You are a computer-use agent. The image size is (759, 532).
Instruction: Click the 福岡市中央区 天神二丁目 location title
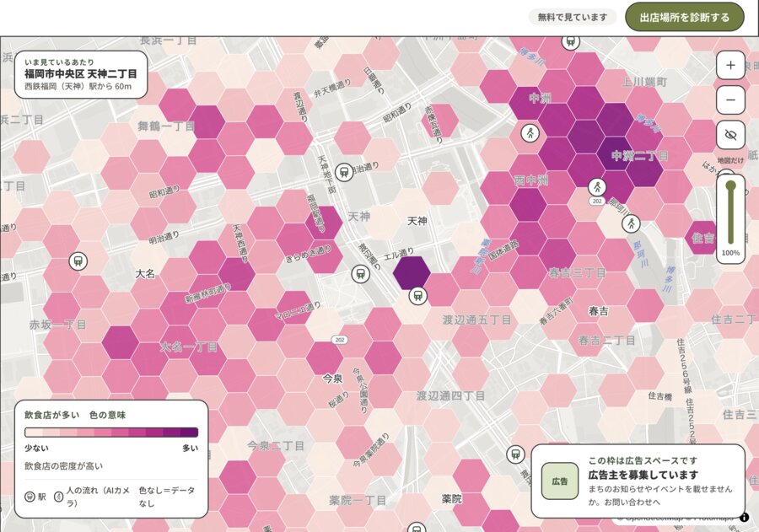tap(81, 73)
